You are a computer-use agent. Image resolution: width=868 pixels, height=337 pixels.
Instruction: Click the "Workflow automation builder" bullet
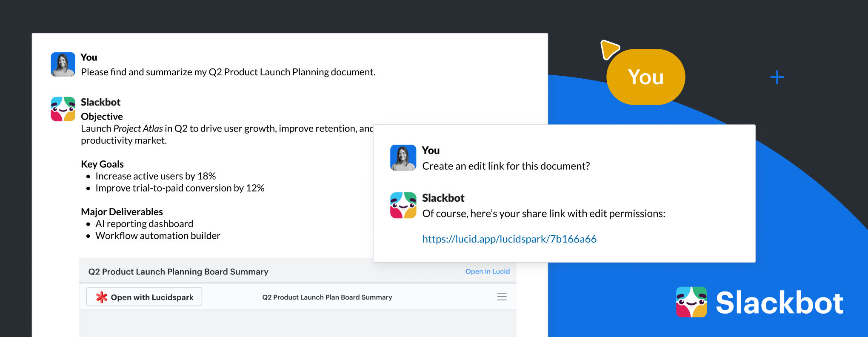[x=158, y=236]
